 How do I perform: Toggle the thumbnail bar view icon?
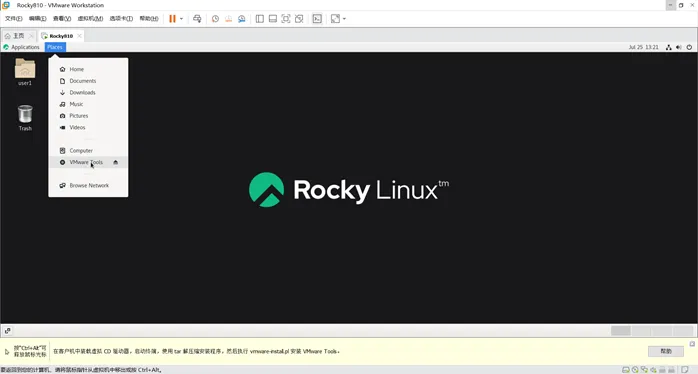[x=273, y=19]
